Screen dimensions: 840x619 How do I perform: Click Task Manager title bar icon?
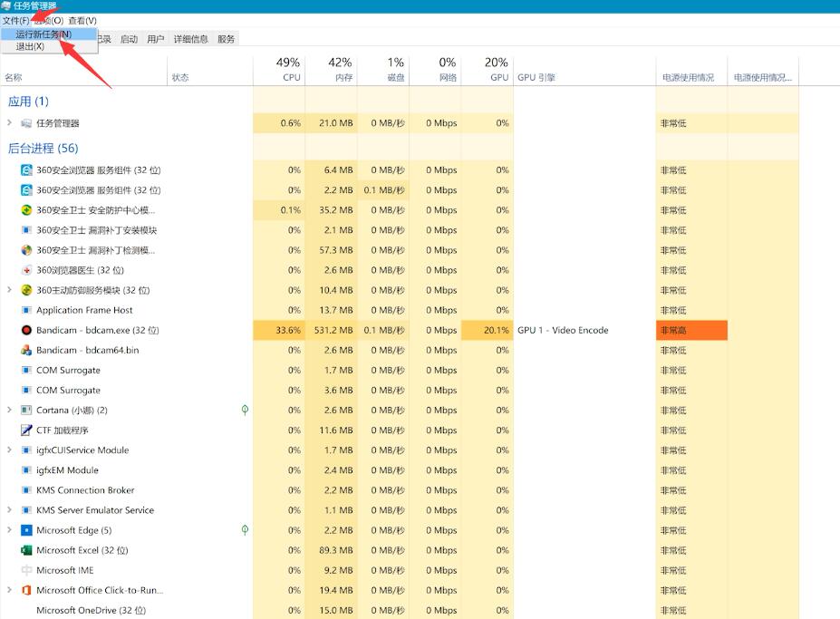(6, 6)
